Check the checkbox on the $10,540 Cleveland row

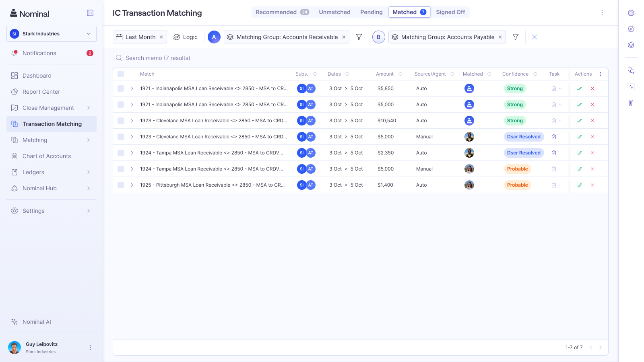coord(120,120)
